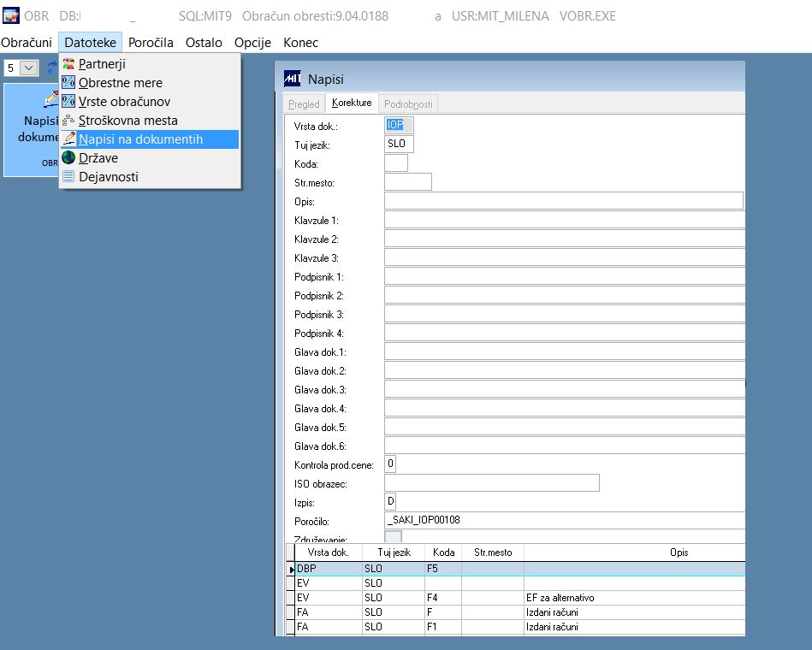The height and width of the screenshot is (650, 812).
Task: Open the Obračuni menu
Action: (x=27, y=43)
